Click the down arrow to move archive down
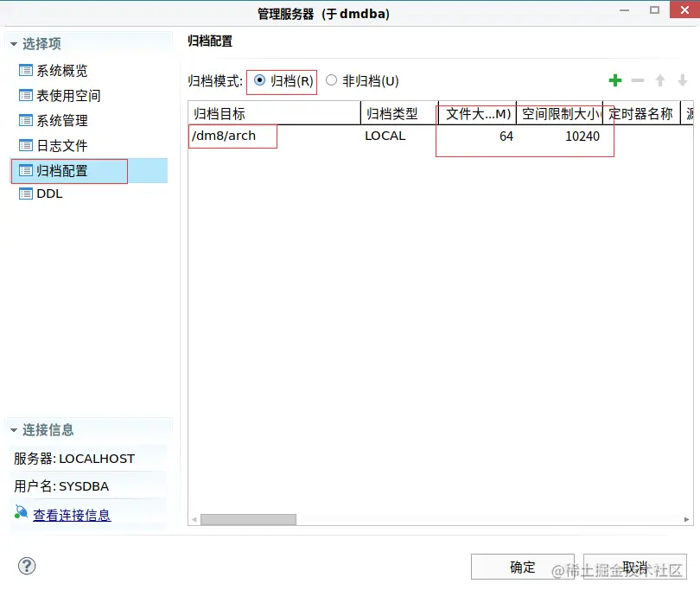700x596 pixels. (x=682, y=80)
